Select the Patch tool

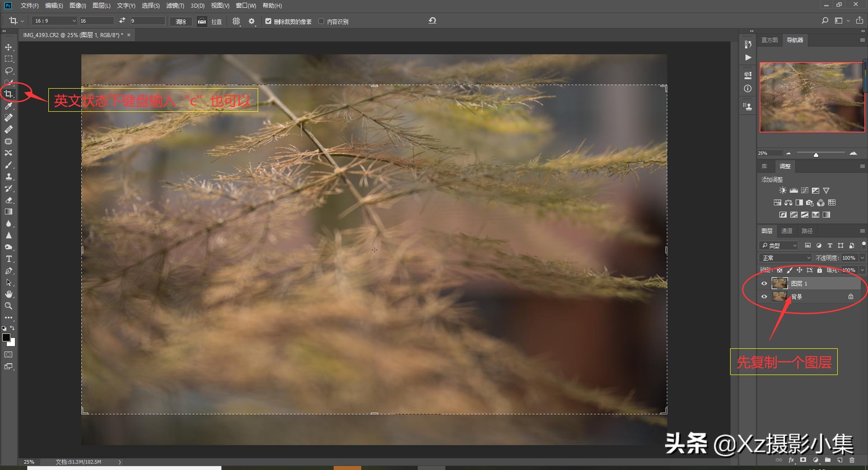(9, 141)
